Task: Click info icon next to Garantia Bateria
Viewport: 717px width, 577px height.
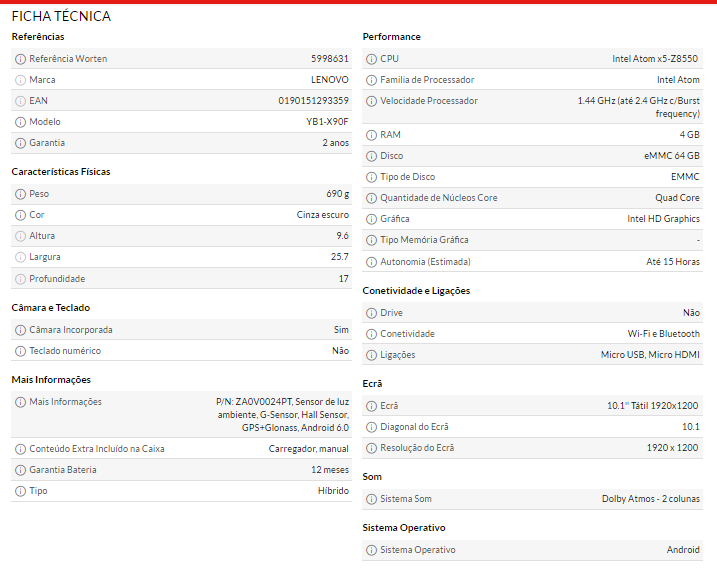Action: (x=20, y=470)
